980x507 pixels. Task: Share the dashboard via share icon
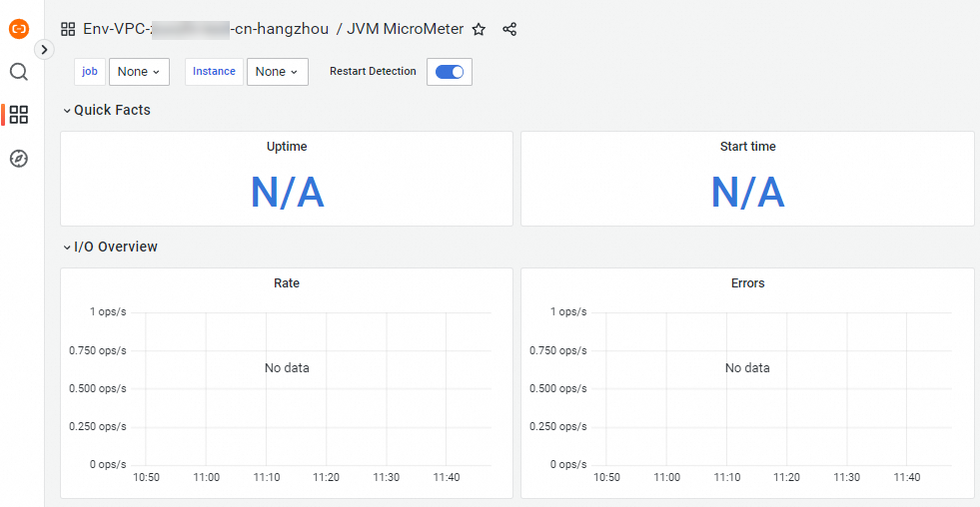509,30
